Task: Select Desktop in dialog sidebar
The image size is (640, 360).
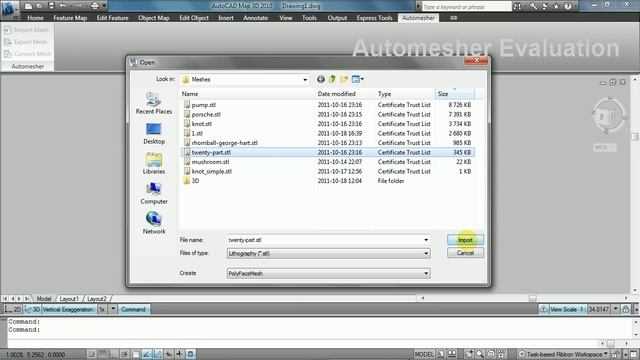Action: click(154, 133)
